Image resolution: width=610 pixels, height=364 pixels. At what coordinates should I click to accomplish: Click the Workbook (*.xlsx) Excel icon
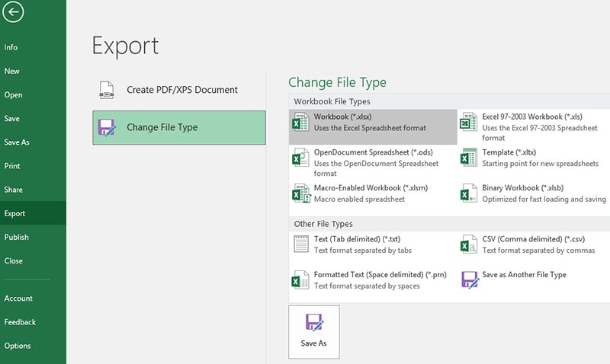tap(300, 122)
